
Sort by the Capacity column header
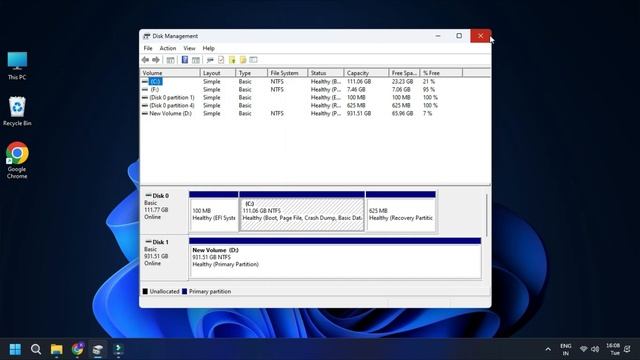(x=366, y=73)
